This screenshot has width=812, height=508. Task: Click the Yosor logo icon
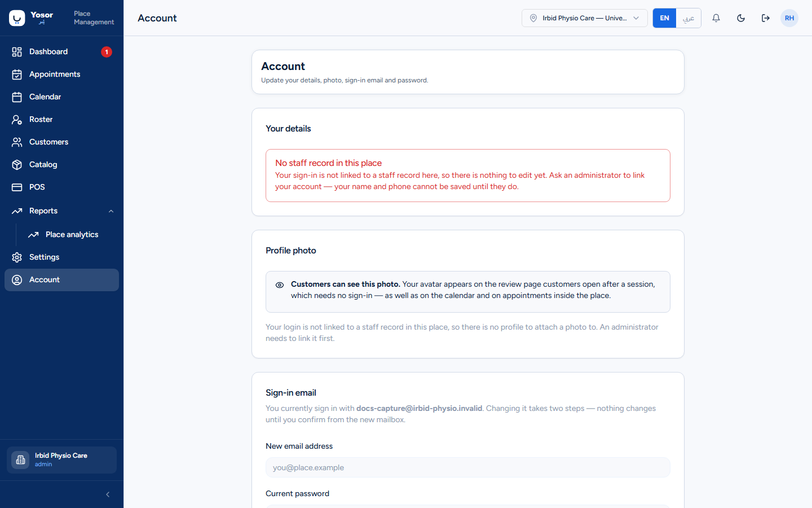click(x=17, y=18)
